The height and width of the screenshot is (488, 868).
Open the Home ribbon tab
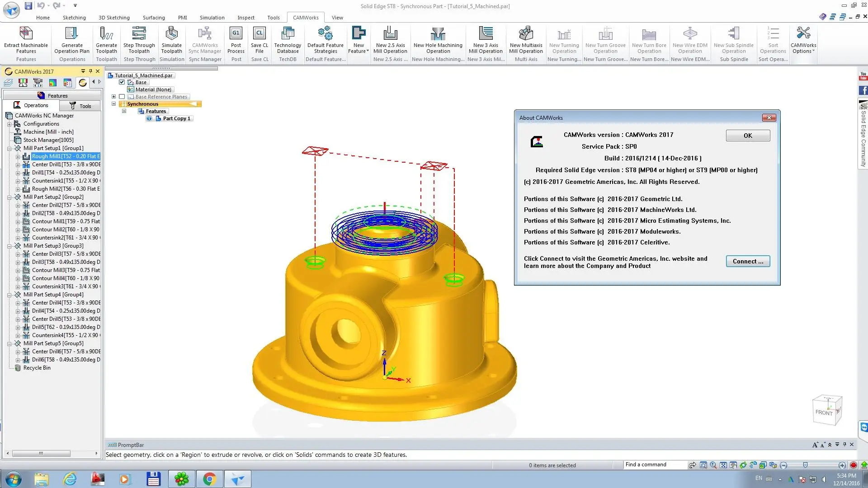point(43,18)
